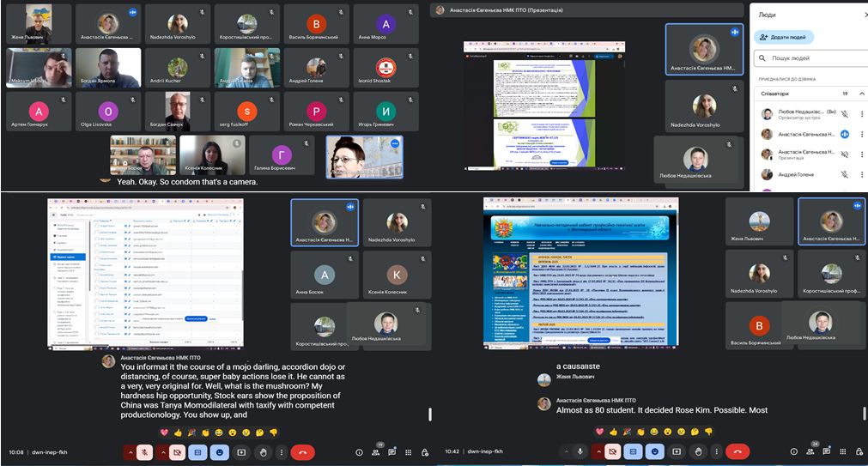The image size is (868, 466).
Task: Collapse the Співавтори participants section
Action: point(860,94)
